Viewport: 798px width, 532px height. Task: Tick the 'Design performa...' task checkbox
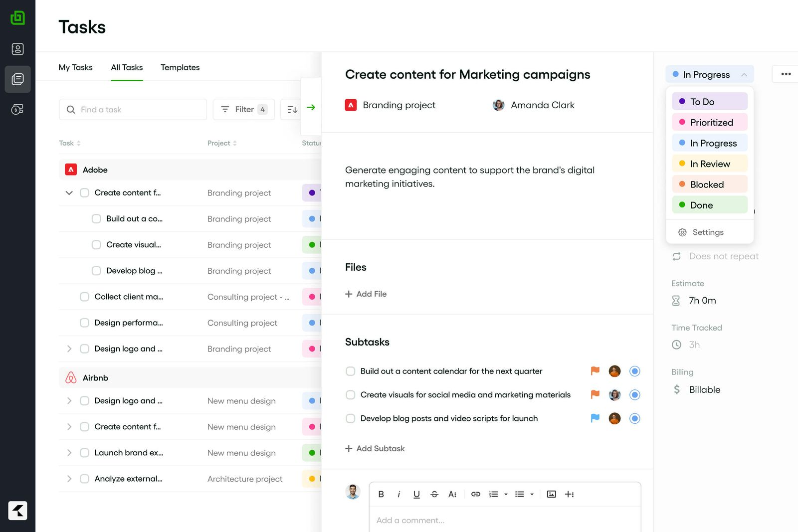click(x=85, y=323)
